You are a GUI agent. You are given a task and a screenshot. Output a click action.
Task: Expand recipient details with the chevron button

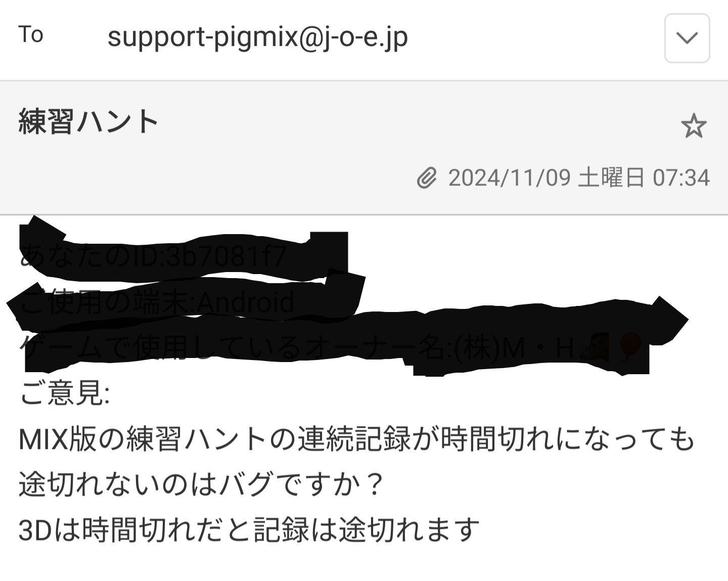tap(687, 38)
